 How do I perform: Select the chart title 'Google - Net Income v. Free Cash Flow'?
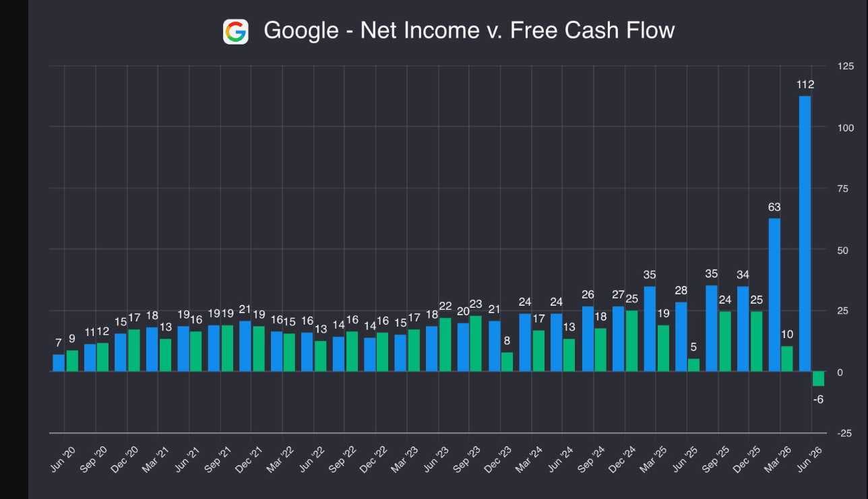pos(469,30)
